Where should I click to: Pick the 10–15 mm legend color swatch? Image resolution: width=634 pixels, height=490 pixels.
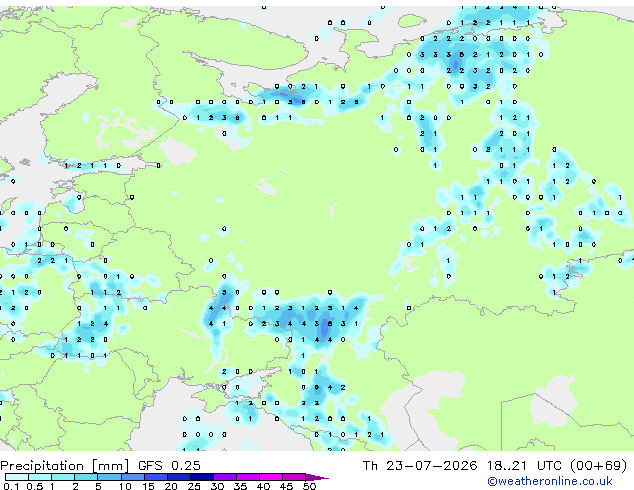pos(133,477)
